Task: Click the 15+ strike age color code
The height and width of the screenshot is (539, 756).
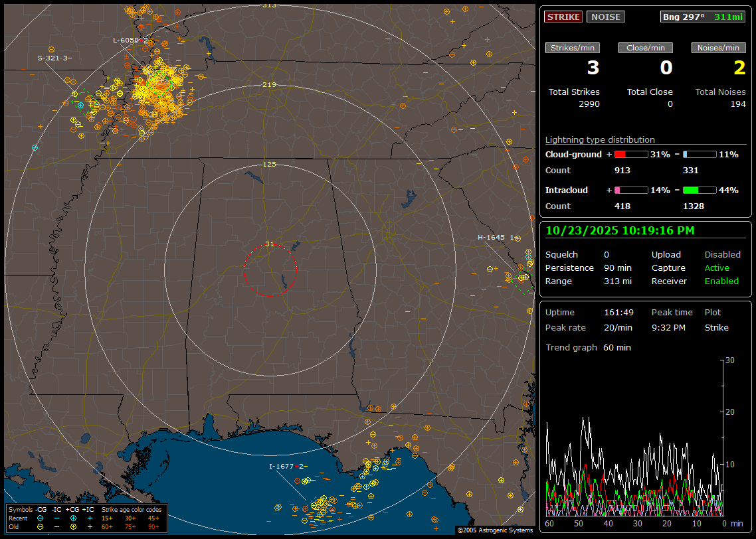Action: (x=107, y=518)
